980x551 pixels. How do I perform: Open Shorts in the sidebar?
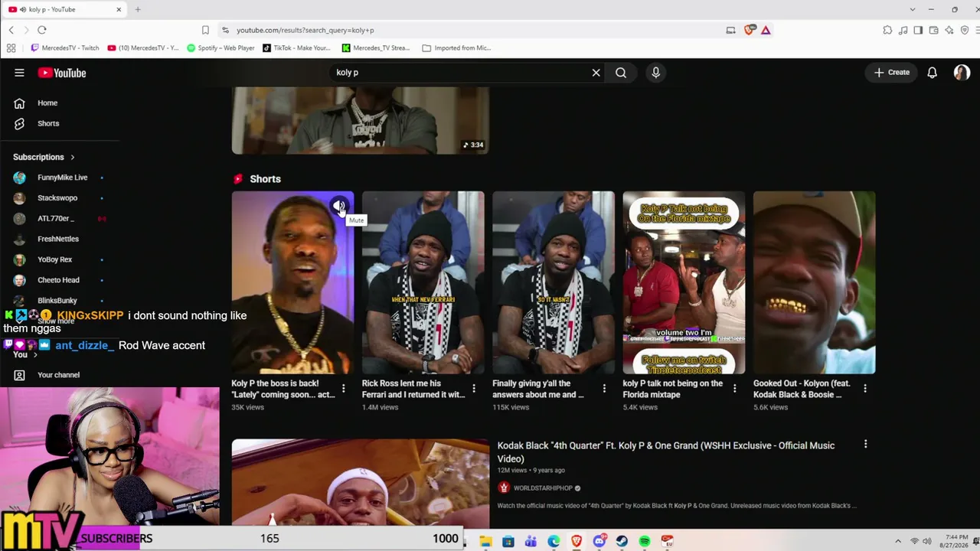point(47,123)
